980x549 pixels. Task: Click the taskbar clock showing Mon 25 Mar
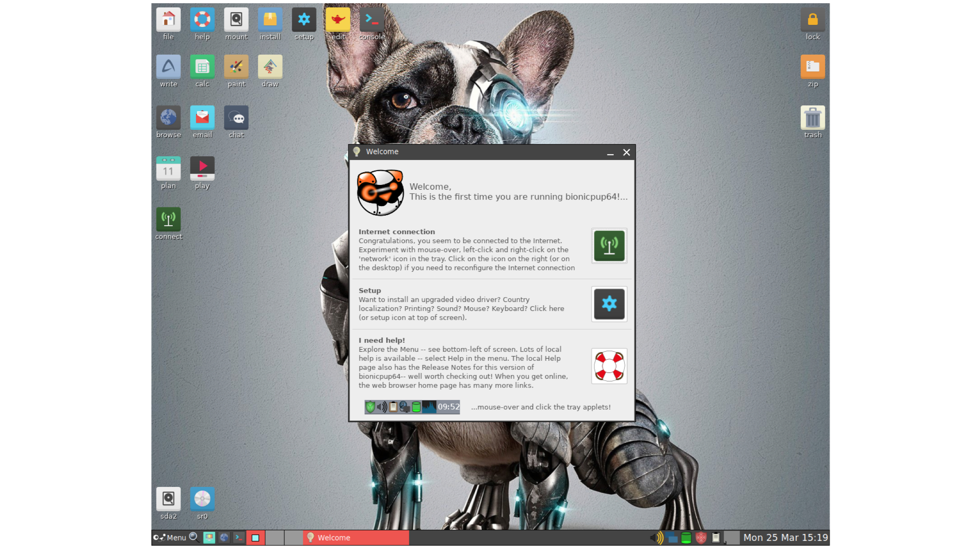point(785,538)
